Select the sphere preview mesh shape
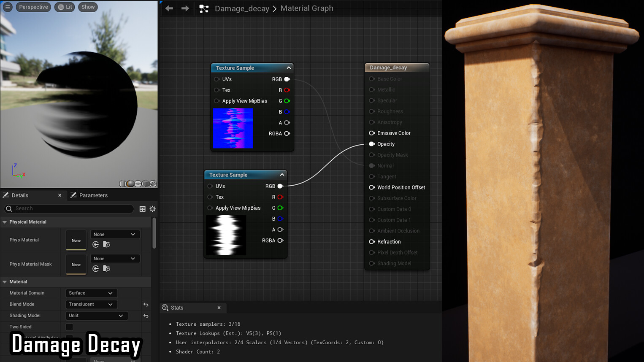The height and width of the screenshot is (362, 644). pos(130,184)
